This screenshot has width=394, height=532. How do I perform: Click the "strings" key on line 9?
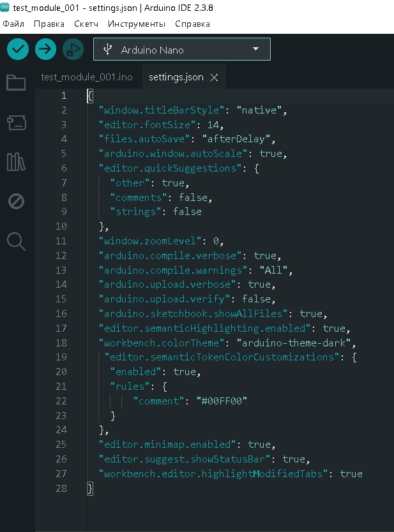click(x=135, y=212)
